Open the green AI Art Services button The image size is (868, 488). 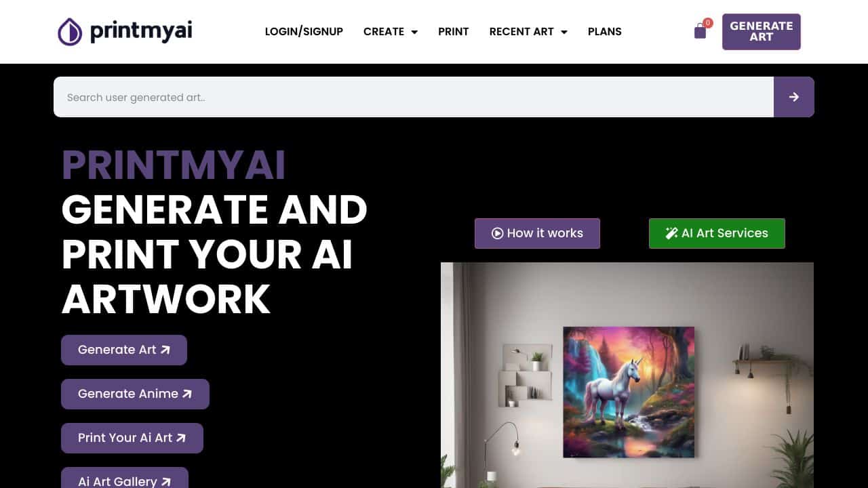click(717, 233)
